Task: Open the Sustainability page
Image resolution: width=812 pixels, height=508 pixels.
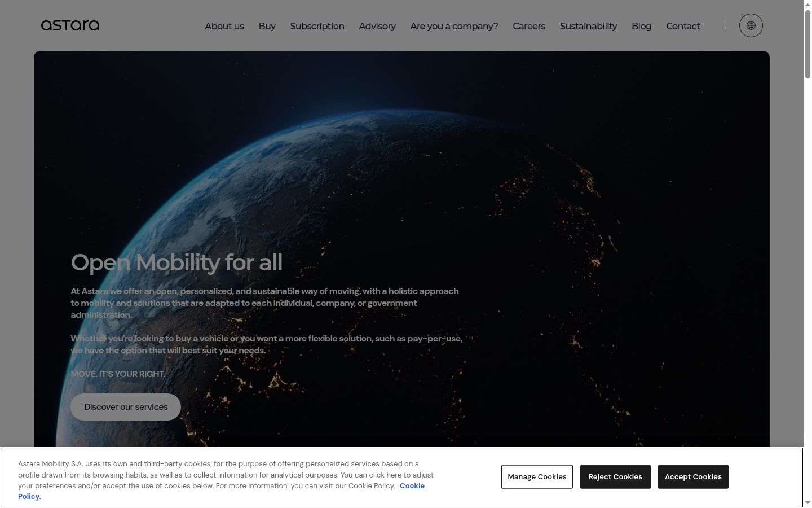Action: tap(588, 26)
